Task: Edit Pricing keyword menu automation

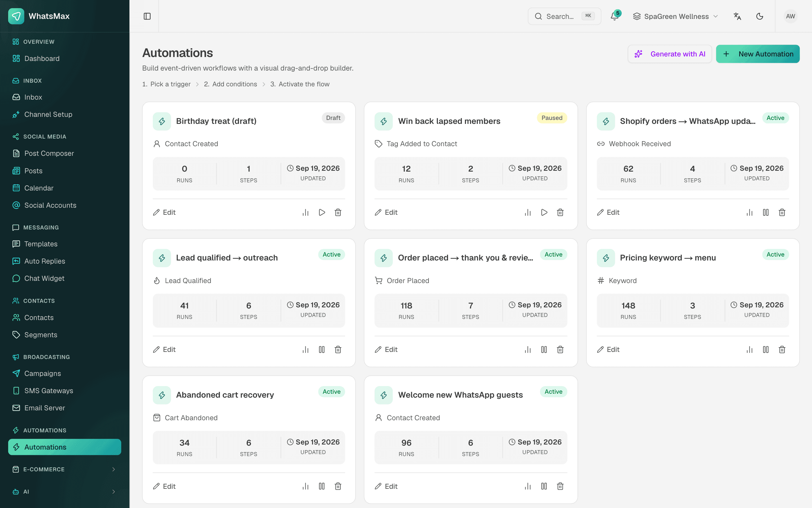Action: tap(608, 349)
